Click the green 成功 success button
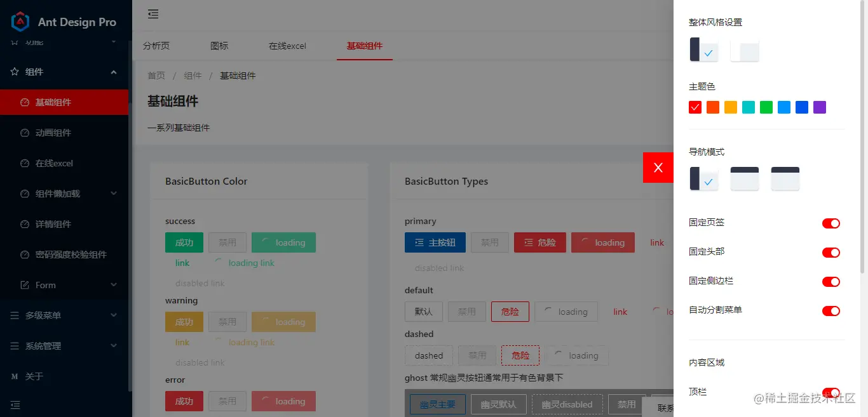 (x=184, y=242)
